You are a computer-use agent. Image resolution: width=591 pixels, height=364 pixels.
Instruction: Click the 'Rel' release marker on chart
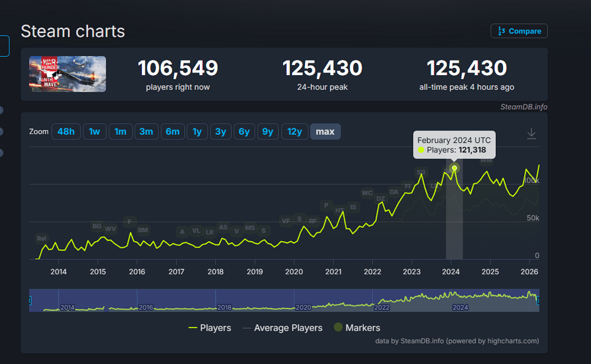point(41,239)
